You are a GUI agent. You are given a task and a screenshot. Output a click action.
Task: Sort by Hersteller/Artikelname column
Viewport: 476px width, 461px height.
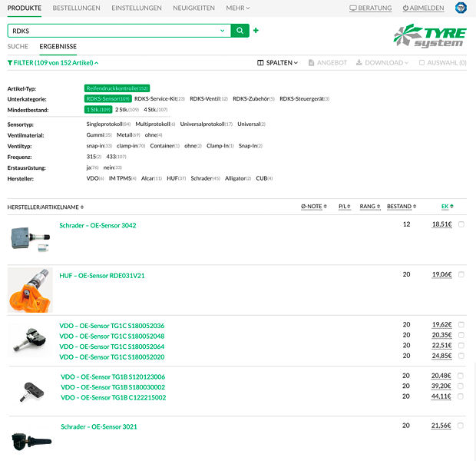click(x=45, y=207)
